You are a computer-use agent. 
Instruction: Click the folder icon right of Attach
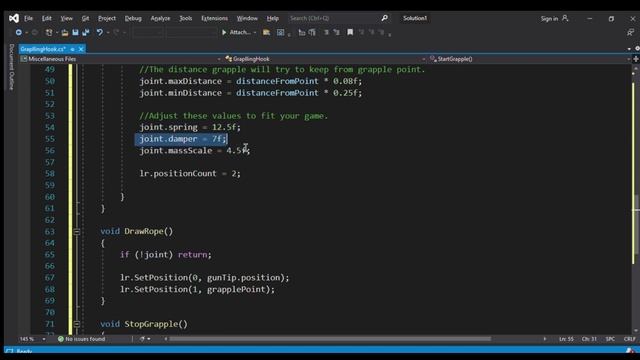[267, 32]
